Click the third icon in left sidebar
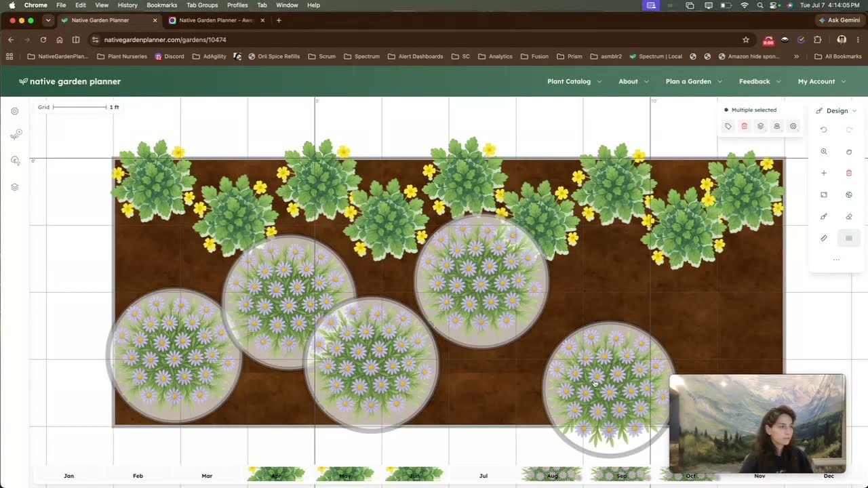This screenshot has width=868, height=488. (x=15, y=161)
